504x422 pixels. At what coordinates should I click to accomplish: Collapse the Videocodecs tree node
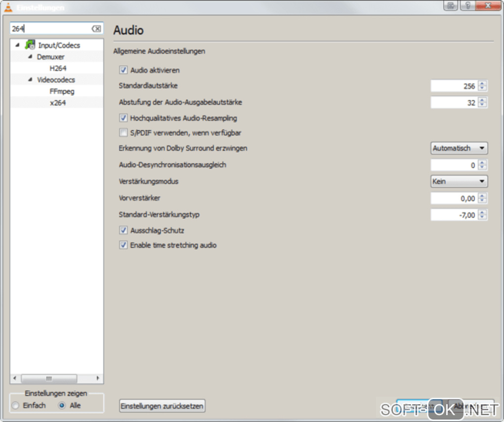pos(30,80)
